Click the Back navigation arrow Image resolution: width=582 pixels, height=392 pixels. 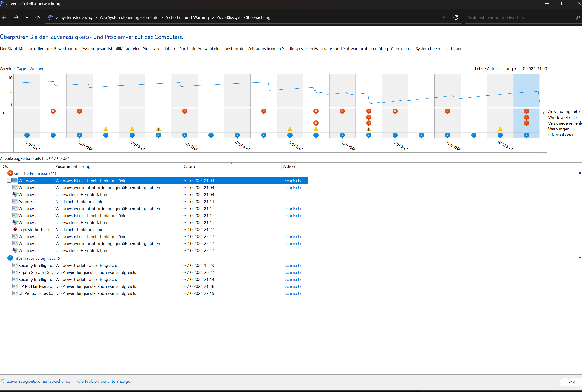[x=4, y=17]
